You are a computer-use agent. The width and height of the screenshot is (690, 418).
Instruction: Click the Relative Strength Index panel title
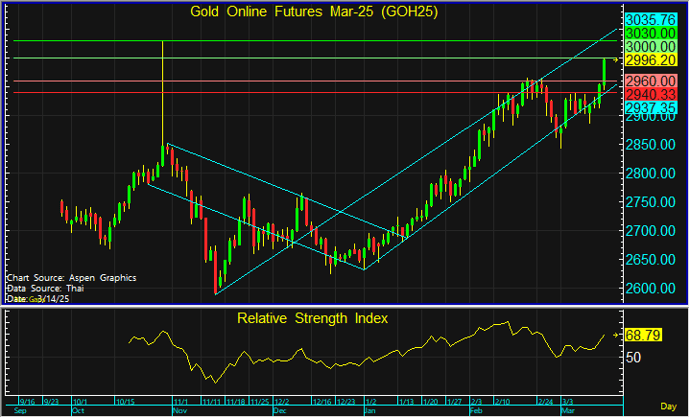click(312, 319)
